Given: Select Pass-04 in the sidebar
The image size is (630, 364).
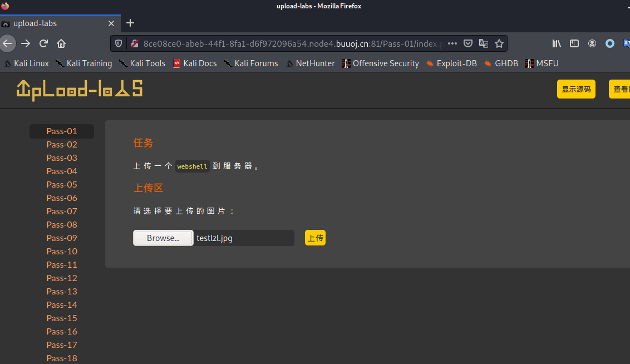Looking at the screenshot, I should pos(61,171).
